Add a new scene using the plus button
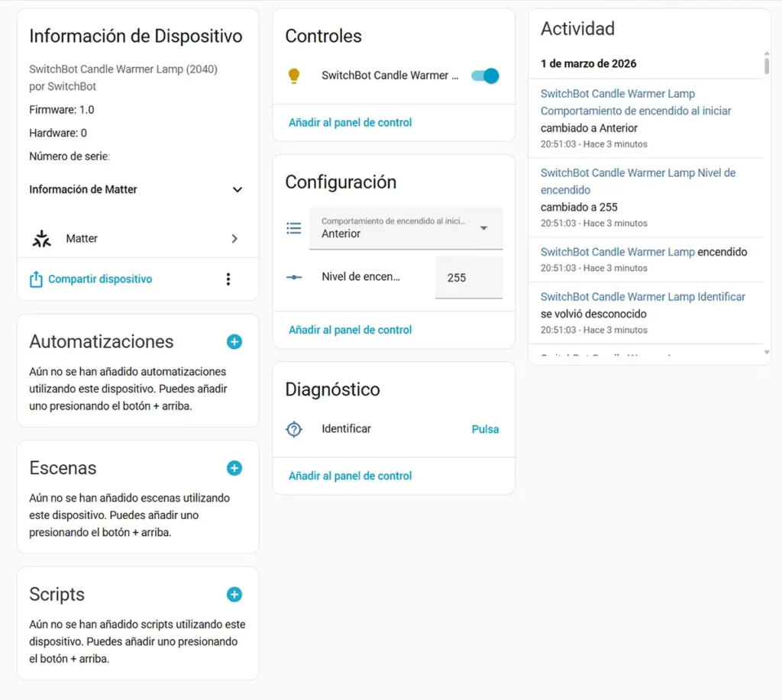782x700 pixels. tap(234, 468)
